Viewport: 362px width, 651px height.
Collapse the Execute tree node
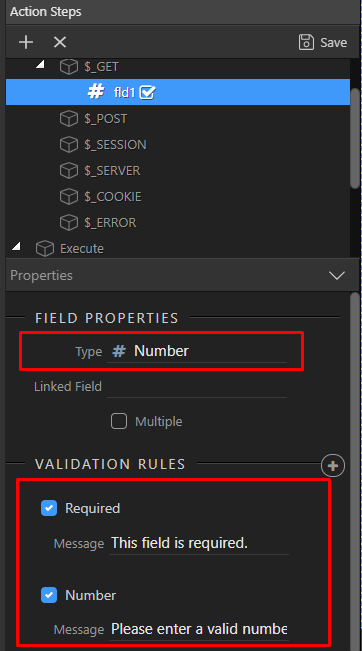(16, 246)
